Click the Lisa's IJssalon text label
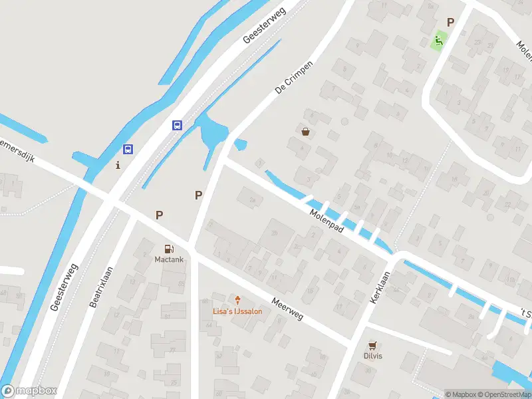The width and height of the screenshot is (532, 399). coord(237,311)
